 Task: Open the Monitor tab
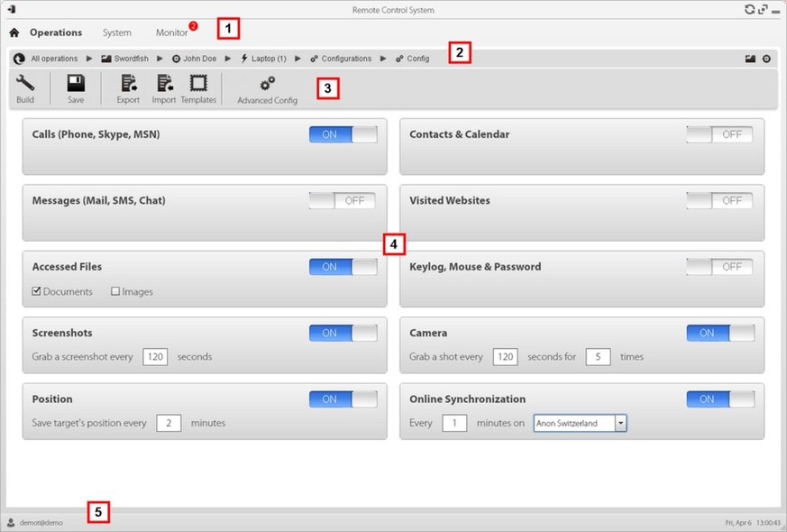pyautogui.click(x=171, y=32)
